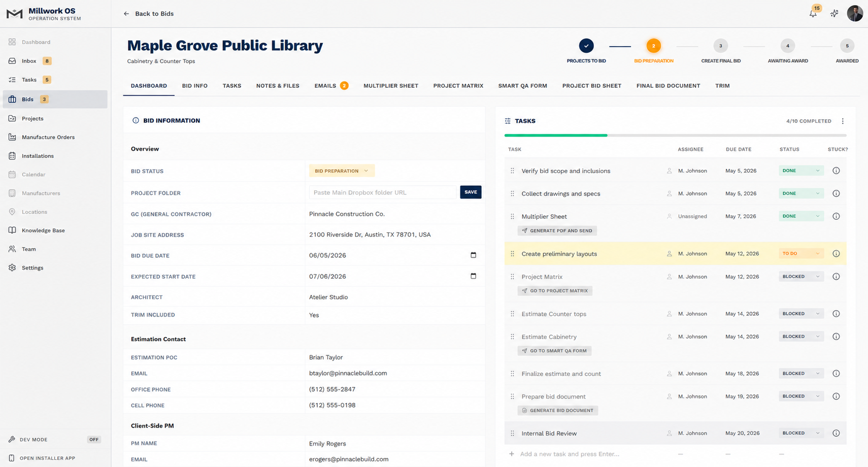
Task: Click stuck info icon for Multiplier Sheet task
Action: 836,216
